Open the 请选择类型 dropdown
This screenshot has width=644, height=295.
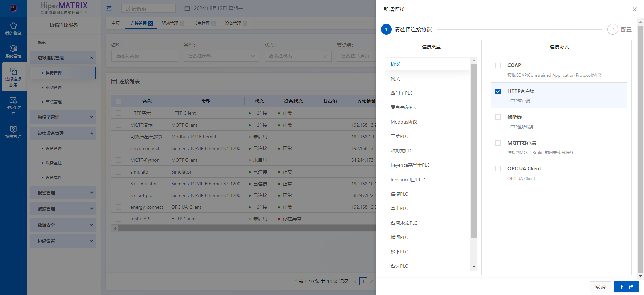tap(221, 56)
